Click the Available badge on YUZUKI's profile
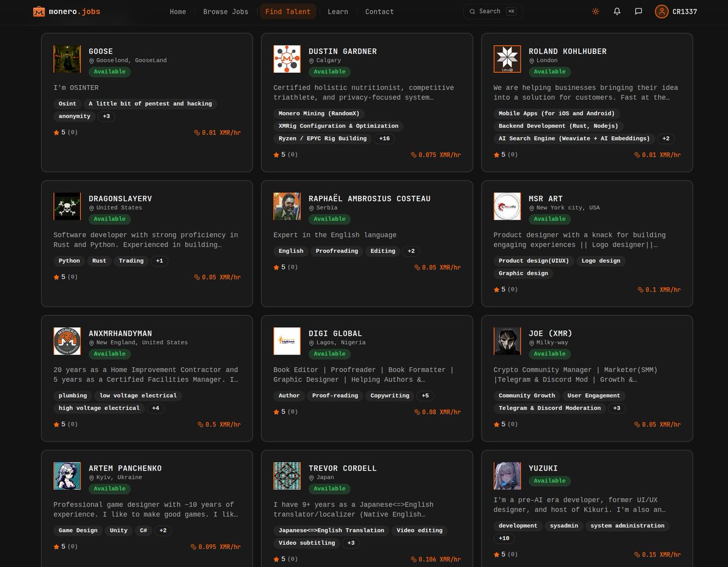 550,480
